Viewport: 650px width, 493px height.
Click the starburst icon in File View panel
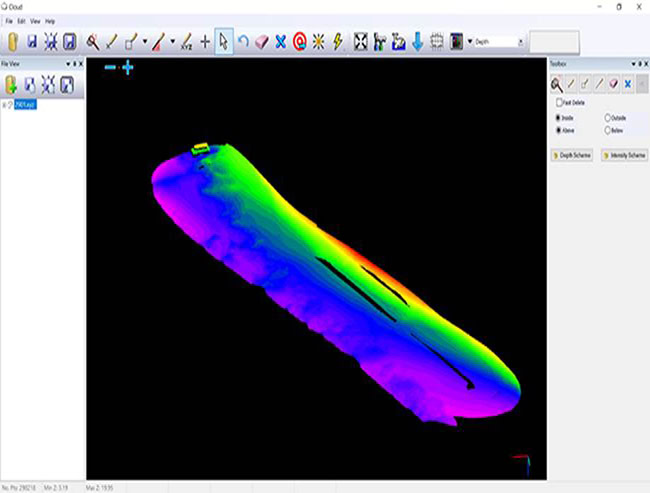(48, 85)
